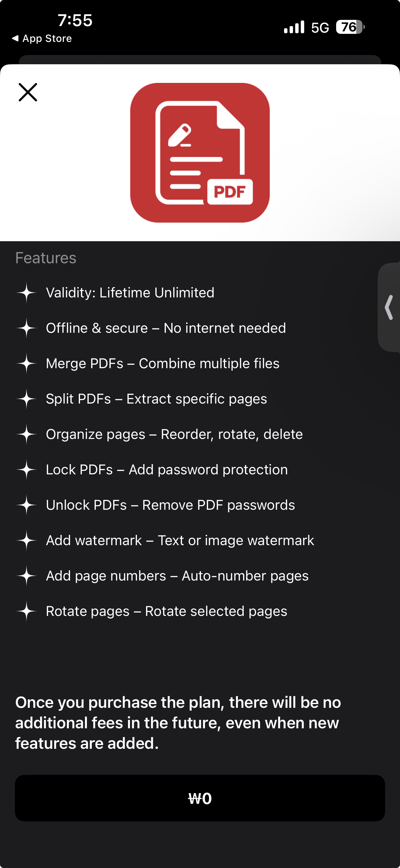Select 'Organize pages – Reorder, rotate, delete'
Viewport: 400px width, 868px height.
174,434
